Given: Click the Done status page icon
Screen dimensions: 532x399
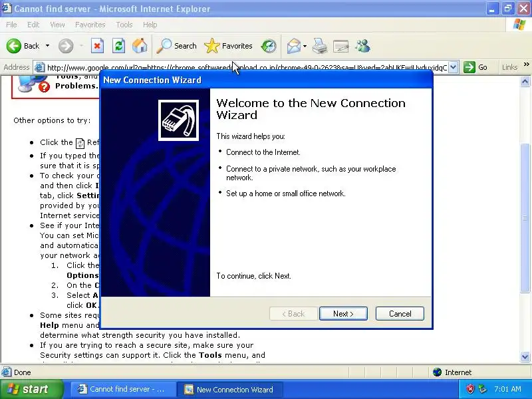Looking at the screenshot, I should click(x=6, y=372).
